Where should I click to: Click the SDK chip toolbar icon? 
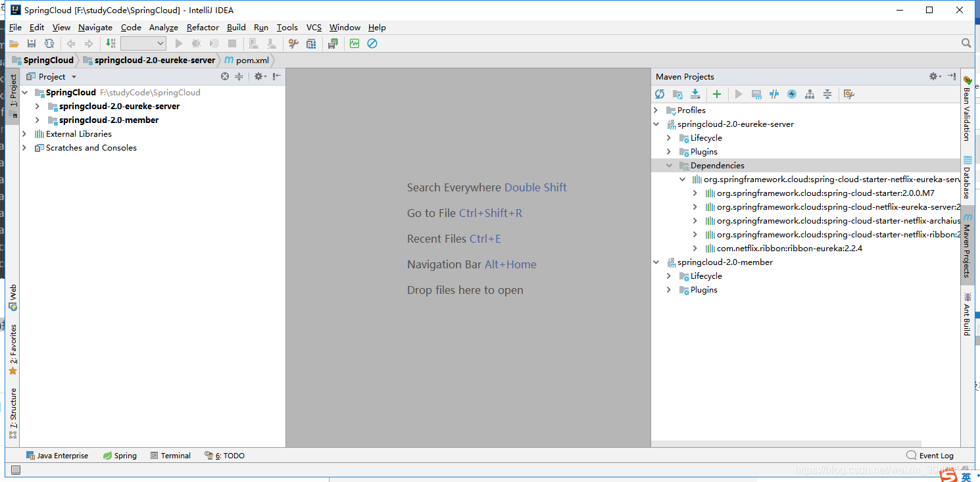[333, 43]
